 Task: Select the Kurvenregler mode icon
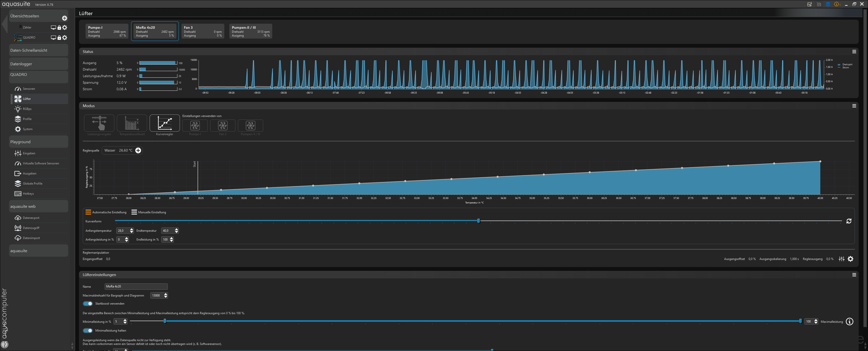(165, 123)
